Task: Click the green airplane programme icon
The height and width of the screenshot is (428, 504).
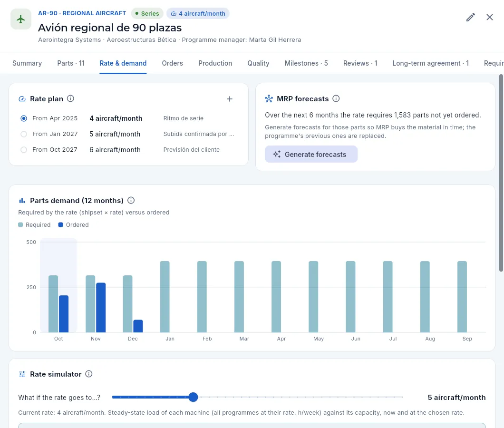Action: pos(21,19)
